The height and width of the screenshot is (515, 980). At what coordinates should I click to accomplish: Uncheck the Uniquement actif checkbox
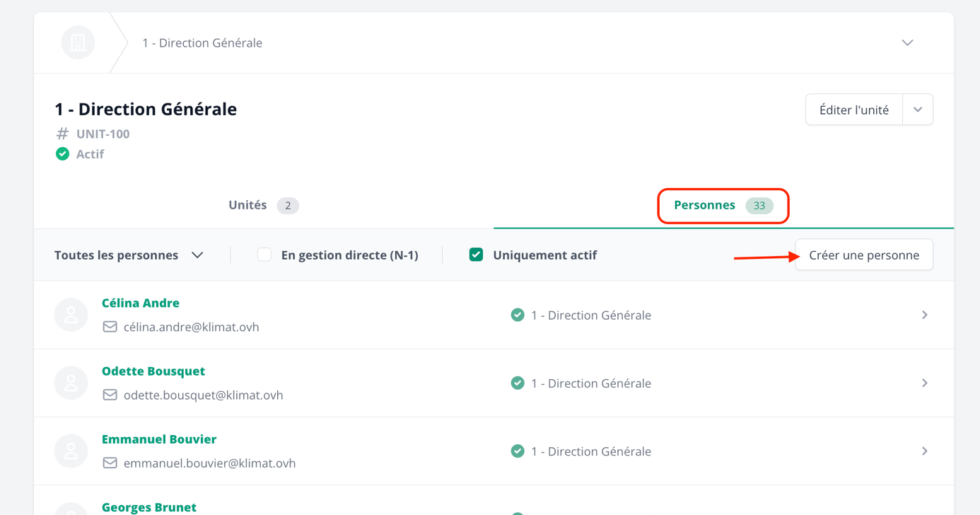click(476, 255)
